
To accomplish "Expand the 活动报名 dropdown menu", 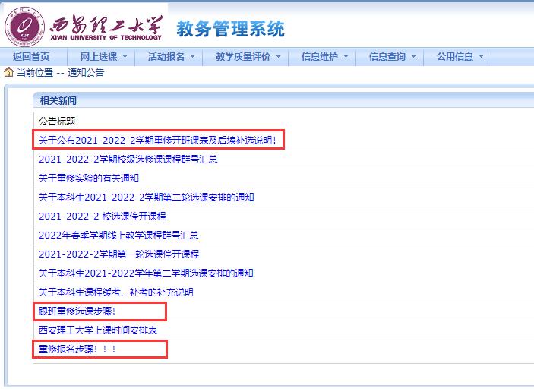I will [x=172, y=57].
